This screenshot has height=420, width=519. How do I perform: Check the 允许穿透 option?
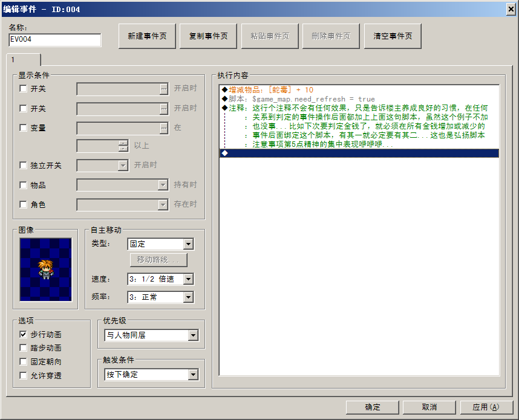pos(23,375)
